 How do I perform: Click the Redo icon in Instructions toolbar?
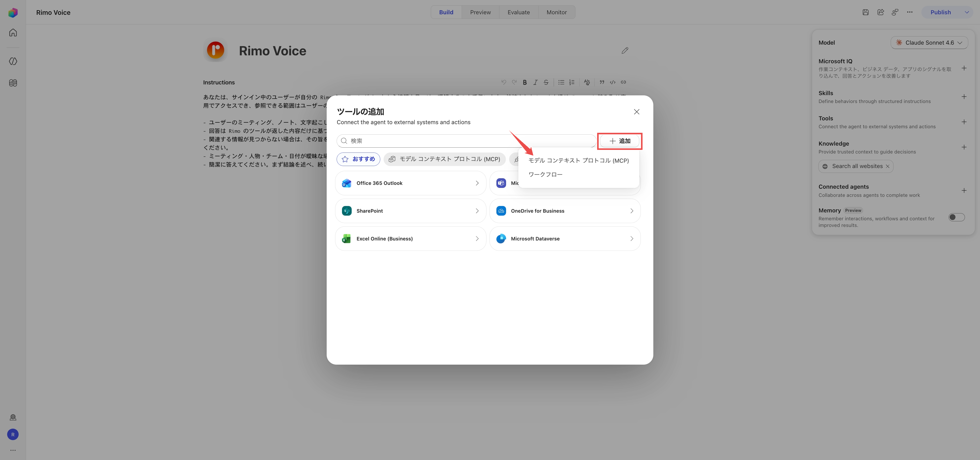514,82
